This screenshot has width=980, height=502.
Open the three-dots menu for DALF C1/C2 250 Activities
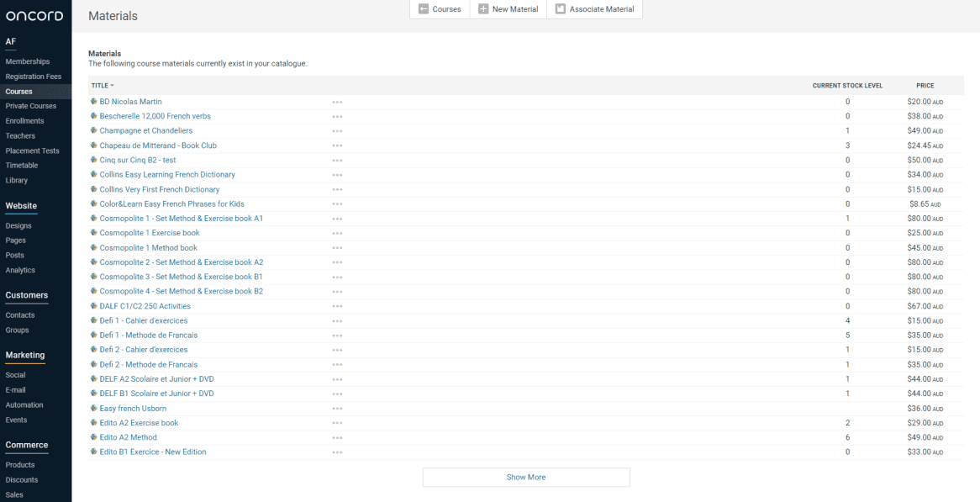[337, 306]
